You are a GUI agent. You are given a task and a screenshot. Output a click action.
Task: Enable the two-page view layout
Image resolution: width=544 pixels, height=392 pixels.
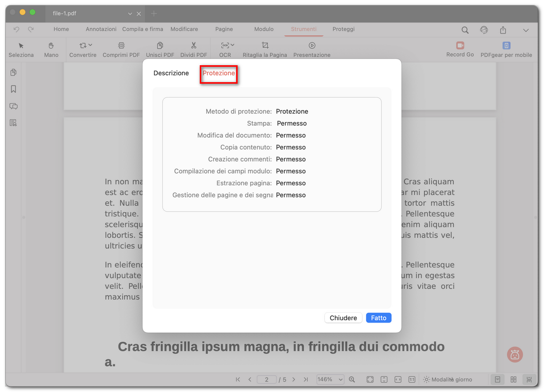click(514, 379)
